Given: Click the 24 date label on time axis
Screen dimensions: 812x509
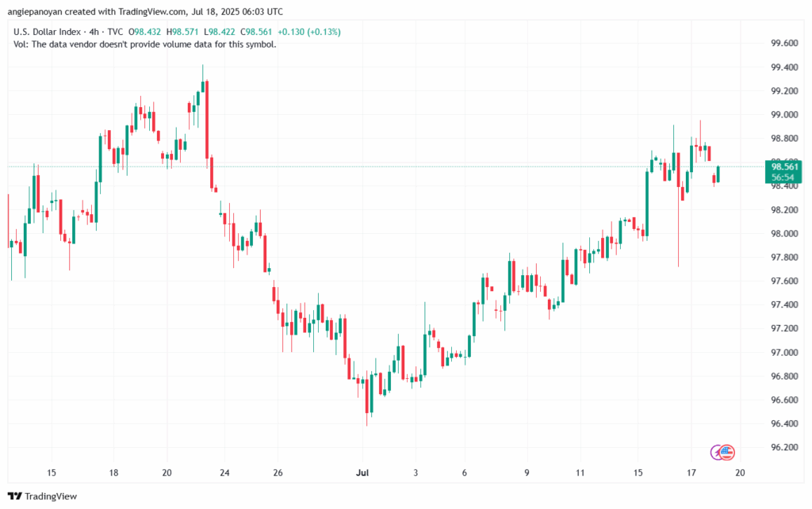Looking at the screenshot, I should pyautogui.click(x=224, y=473).
